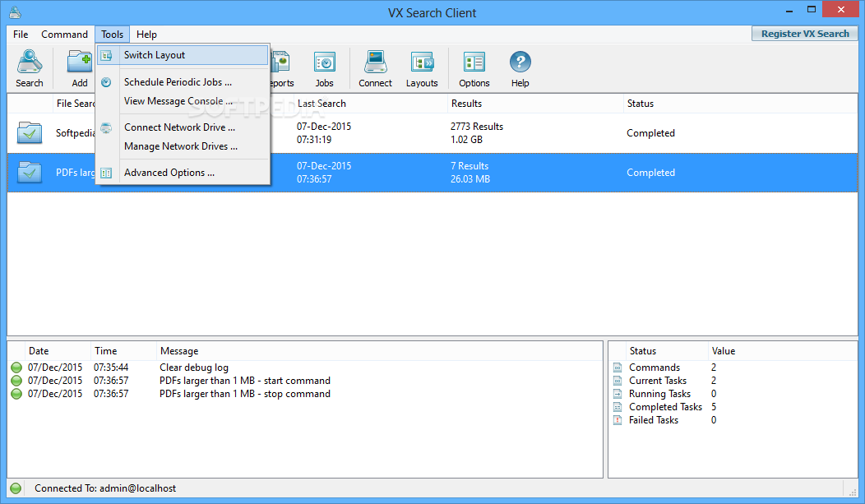This screenshot has height=504, width=865.
Task: Click the Search toolbar icon
Action: point(30,62)
